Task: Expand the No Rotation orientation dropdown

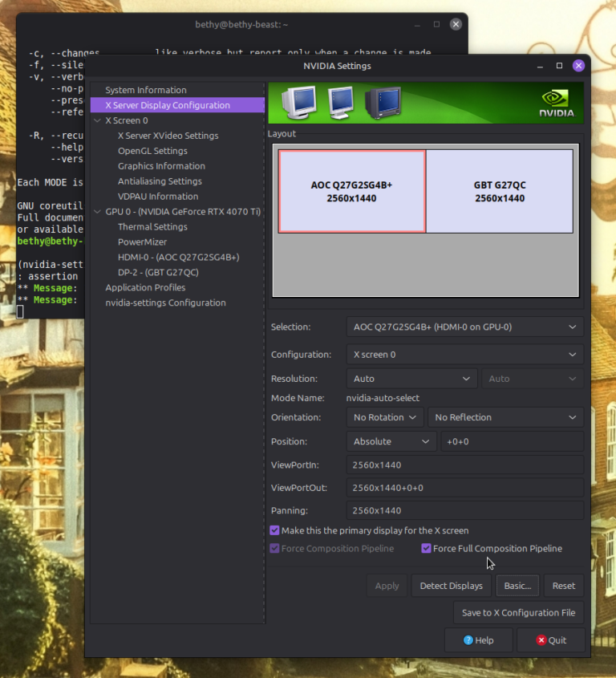Action: pos(385,417)
